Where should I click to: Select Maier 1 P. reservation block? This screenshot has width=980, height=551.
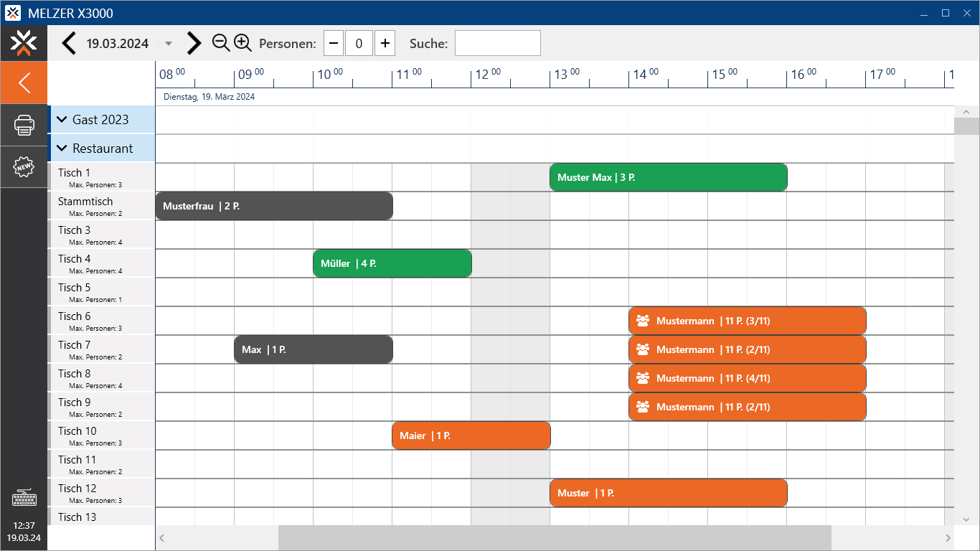pos(471,435)
